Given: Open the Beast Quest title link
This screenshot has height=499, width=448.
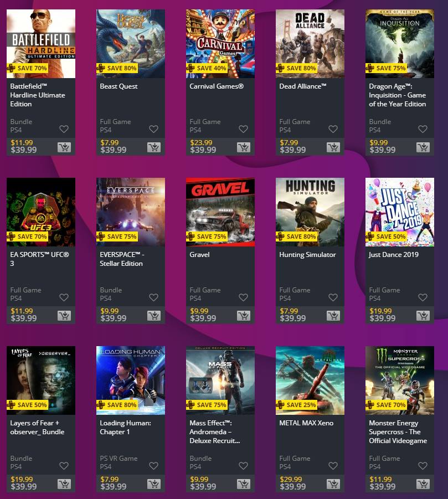Looking at the screenshot, I should pyautogui.click(x=119, y=86).
